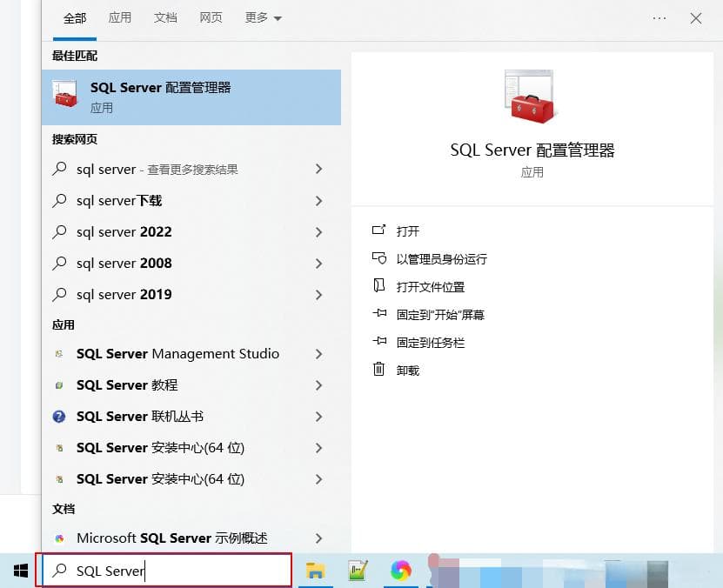Click search icon beside sql server 2022

tap(59, 231)
